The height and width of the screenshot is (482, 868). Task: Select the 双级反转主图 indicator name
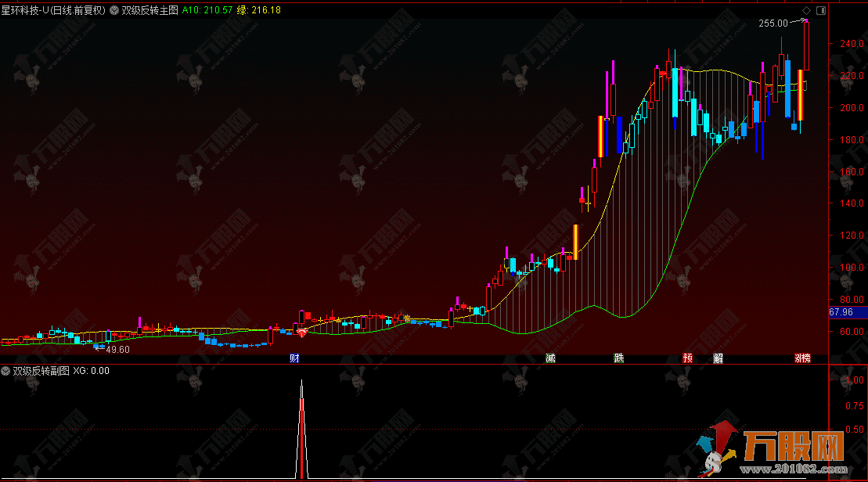point(150,10)
